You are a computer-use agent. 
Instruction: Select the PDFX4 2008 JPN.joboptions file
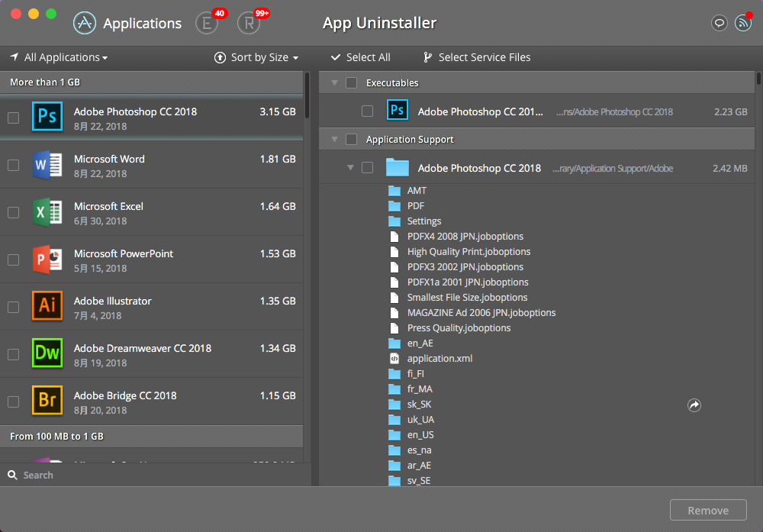coord(465,237)
